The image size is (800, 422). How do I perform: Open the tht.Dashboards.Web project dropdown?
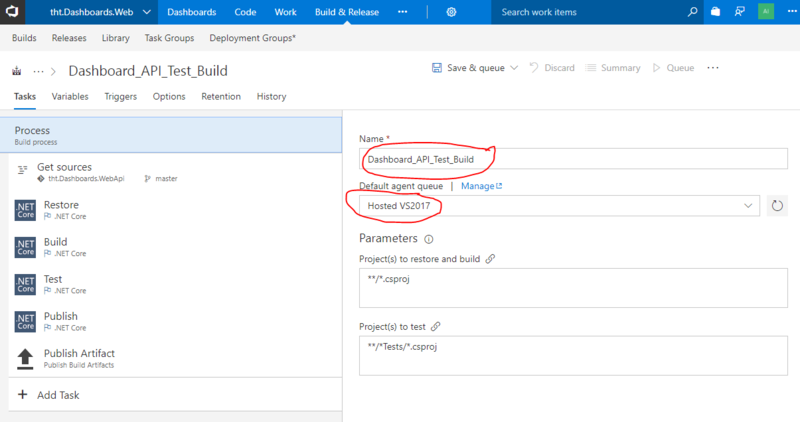tap(100, 12)
